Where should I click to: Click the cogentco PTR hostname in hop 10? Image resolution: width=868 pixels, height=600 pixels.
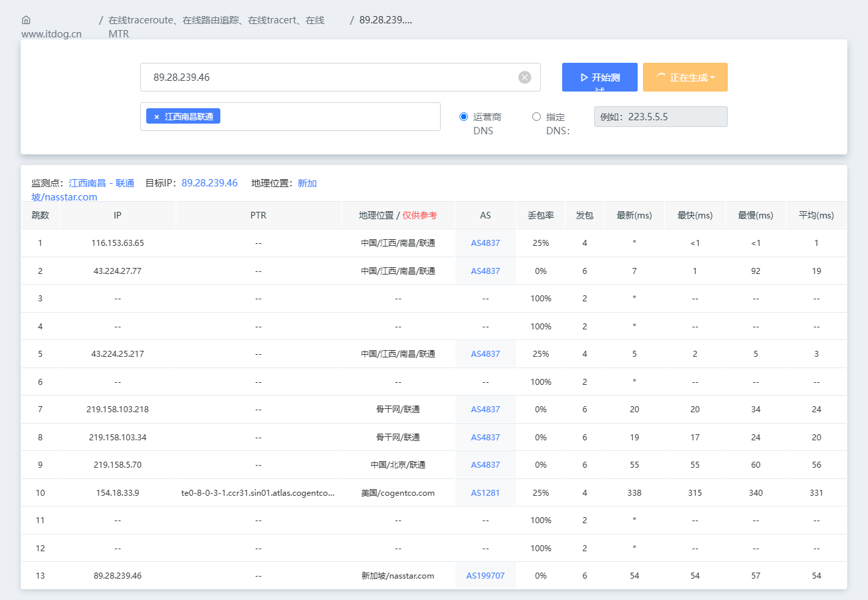(258, 493)
